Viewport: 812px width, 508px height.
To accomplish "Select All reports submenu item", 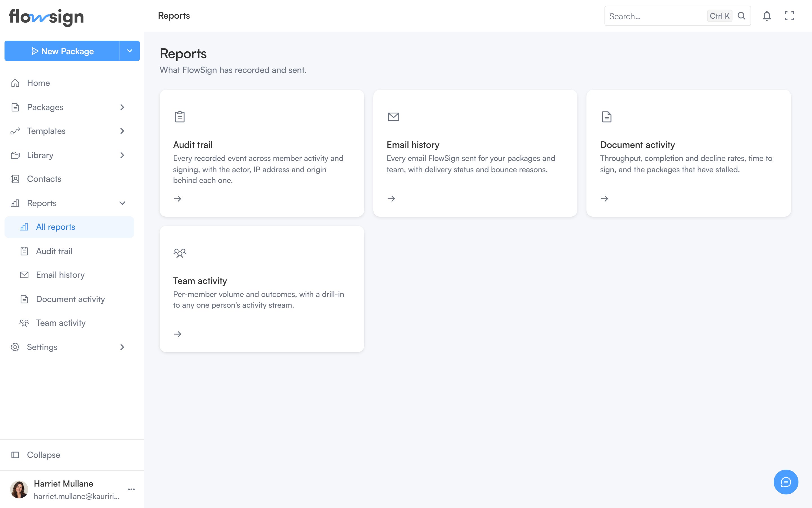I will pyautogui.click(x=69, y=227).
